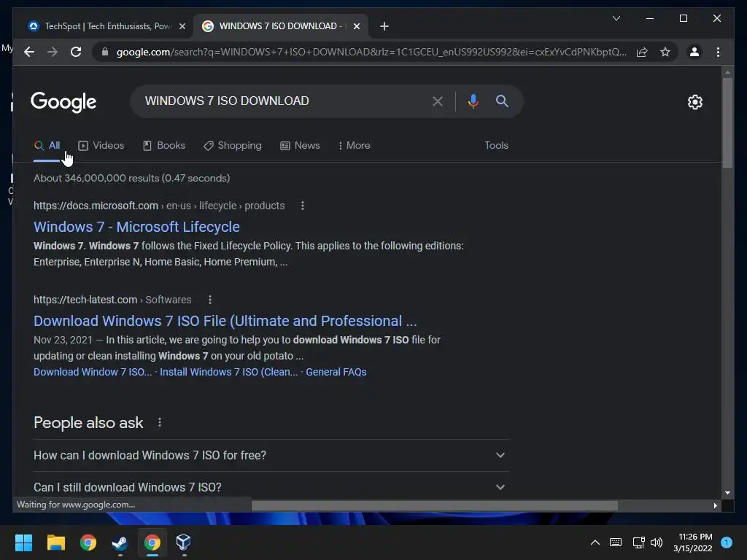747x560 pixels.
Task: Click the scrollbar down arrow
Action: (727, 494)
